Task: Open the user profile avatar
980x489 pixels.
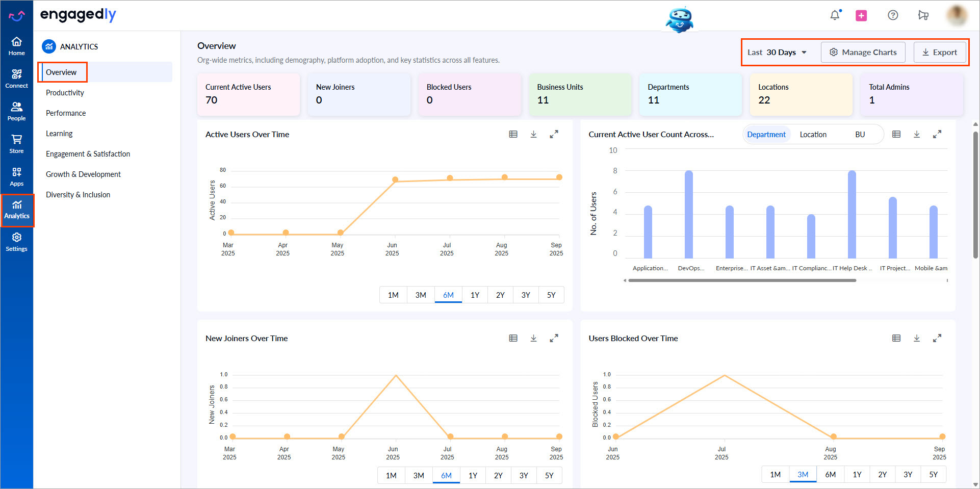Action: coord(957,15)
